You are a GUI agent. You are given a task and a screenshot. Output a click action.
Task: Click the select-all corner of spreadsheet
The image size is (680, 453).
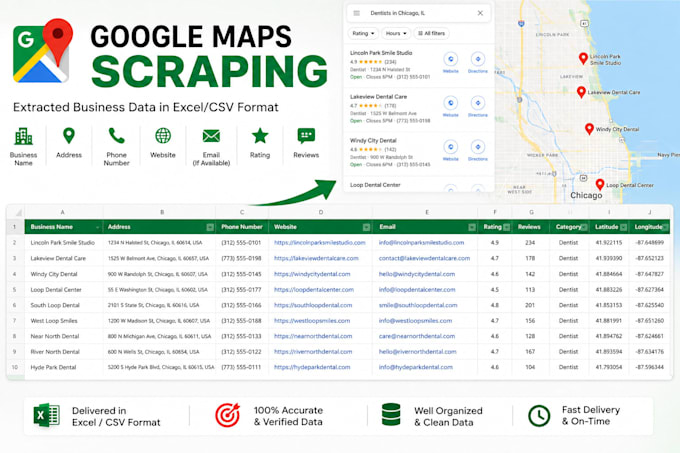(16, 212)
